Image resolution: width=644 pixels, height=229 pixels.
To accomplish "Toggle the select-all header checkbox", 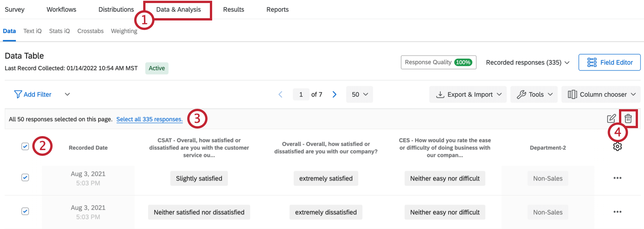I will pos(25,146).
